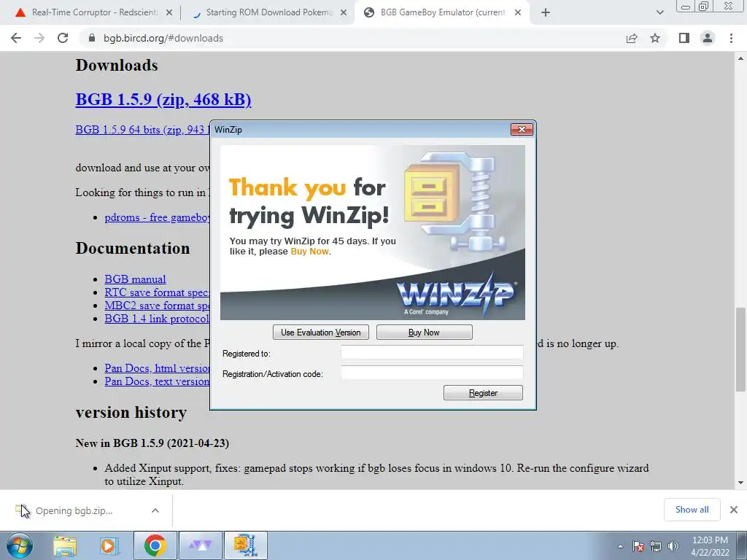Screen dimensions: 747x560
Task: Open a new tab with plus icon
Action: tap(546, 13)
